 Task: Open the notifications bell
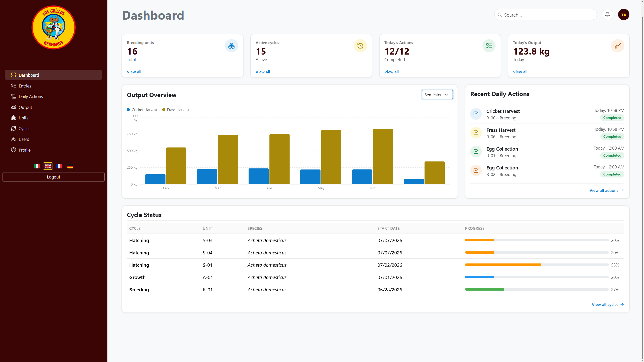[x=607, y=15]
